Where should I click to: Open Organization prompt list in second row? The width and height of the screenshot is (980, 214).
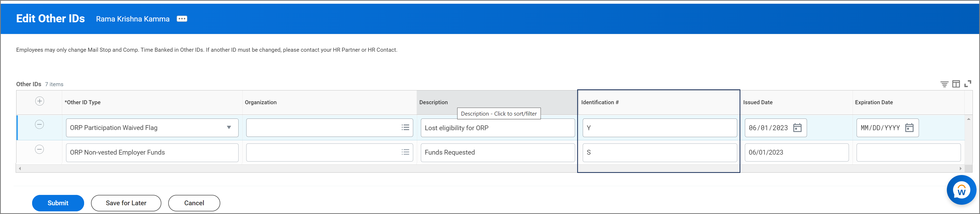point(405,152)
